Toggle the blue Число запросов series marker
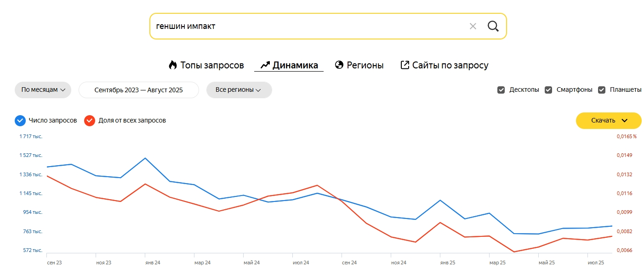Viewport: 644px width, 274px height. point(20,121)
